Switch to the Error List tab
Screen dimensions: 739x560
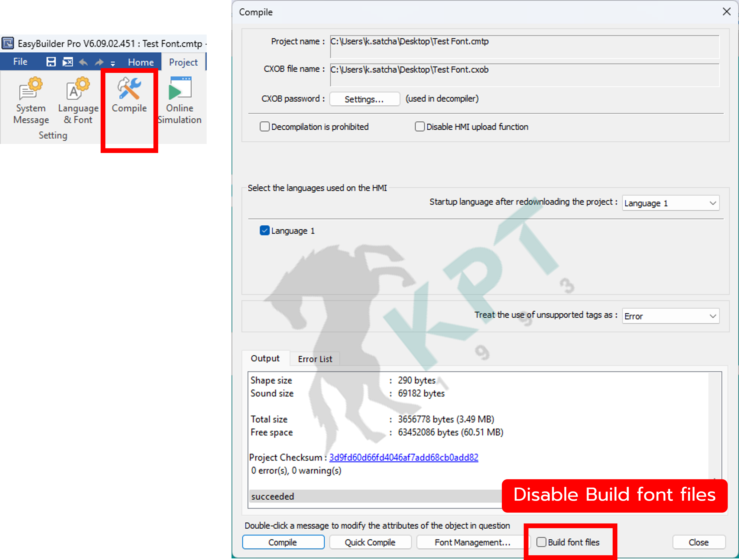coord(315,359)
